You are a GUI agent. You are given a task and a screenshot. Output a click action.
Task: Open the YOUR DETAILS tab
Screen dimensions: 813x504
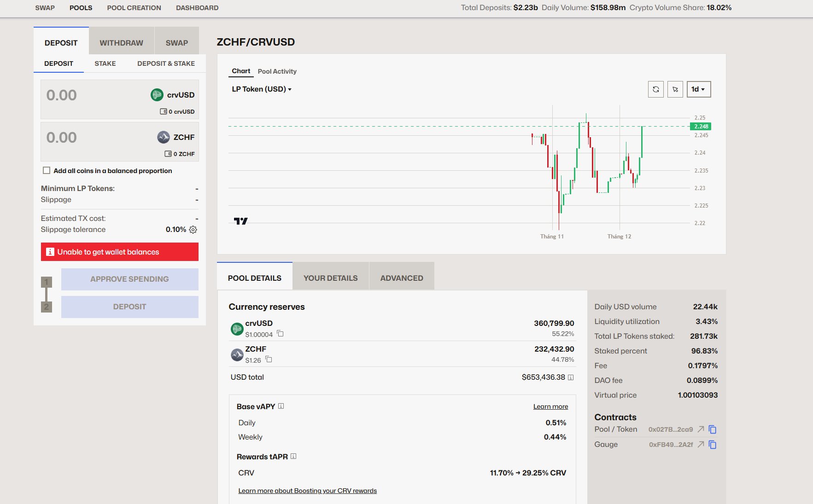tap(330, 278)
